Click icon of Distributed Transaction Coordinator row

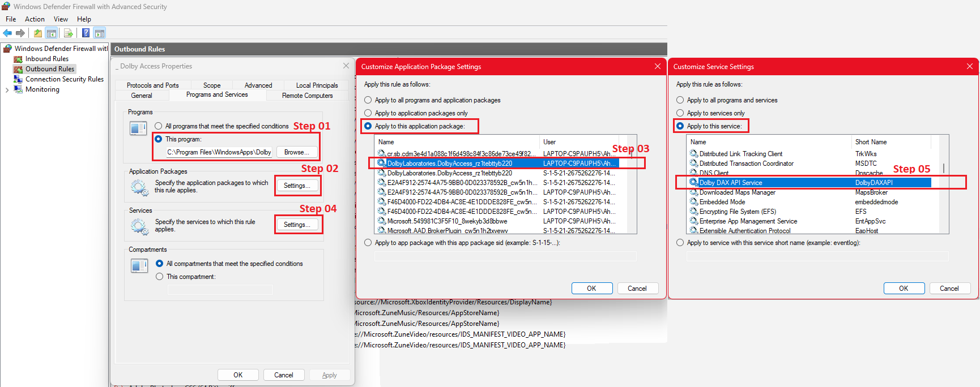pyautogui.click(x=694, y=164)
